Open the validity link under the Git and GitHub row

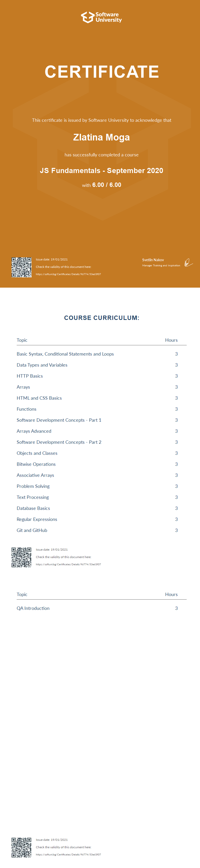(x=68, y=564)
